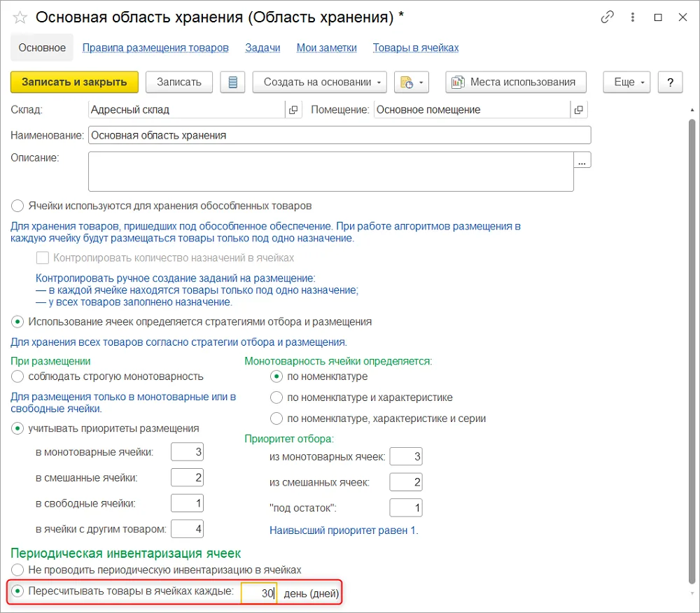Viewport: 700px width, 613px height.
Task: Close the storage area form
Action: [682, 17]
